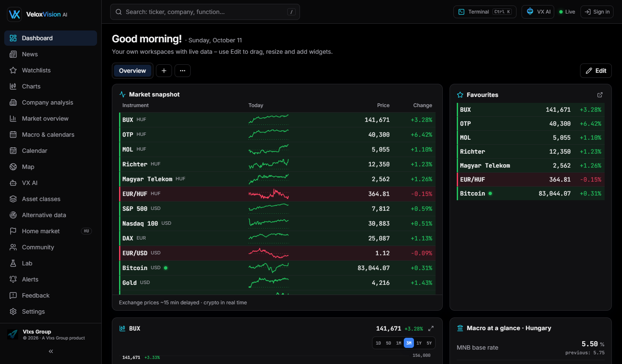Set BUX chart range to 1M

click(x=399, y=343)
